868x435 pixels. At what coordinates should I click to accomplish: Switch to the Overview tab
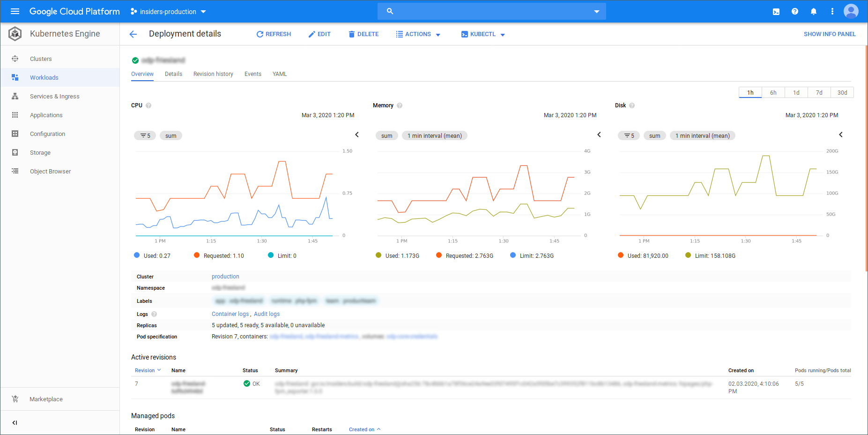(142, 74)
